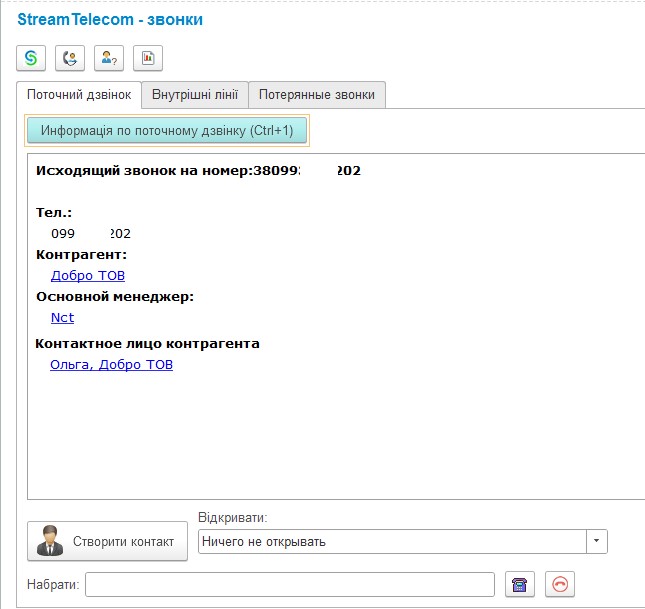Open the Ольга, Добро ТОВ contact link
The height and width of the screenshot is (609, 645).
point(111,364)
